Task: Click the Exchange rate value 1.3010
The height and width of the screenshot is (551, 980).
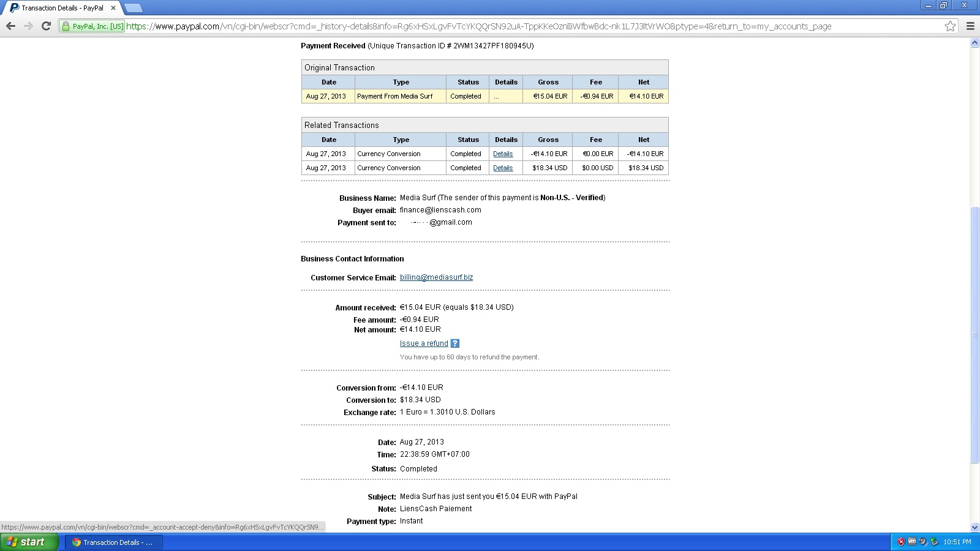Action: pyautogui.click(x=448, y=412)
